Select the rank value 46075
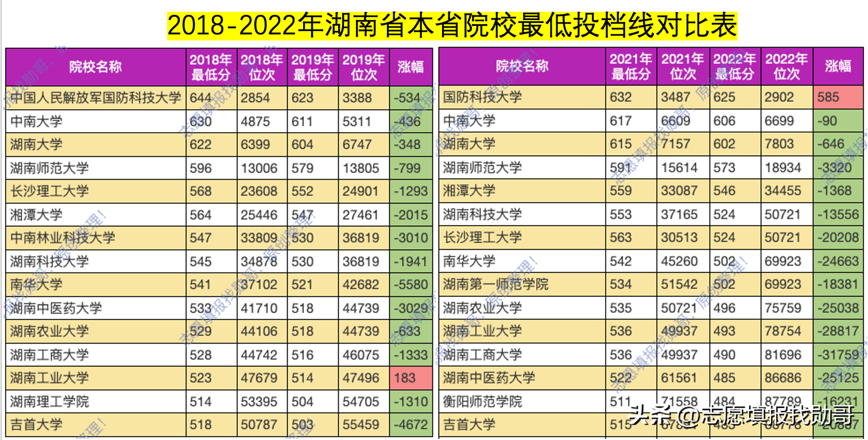This screenshot has height=440, width=868. click(361, 354)
